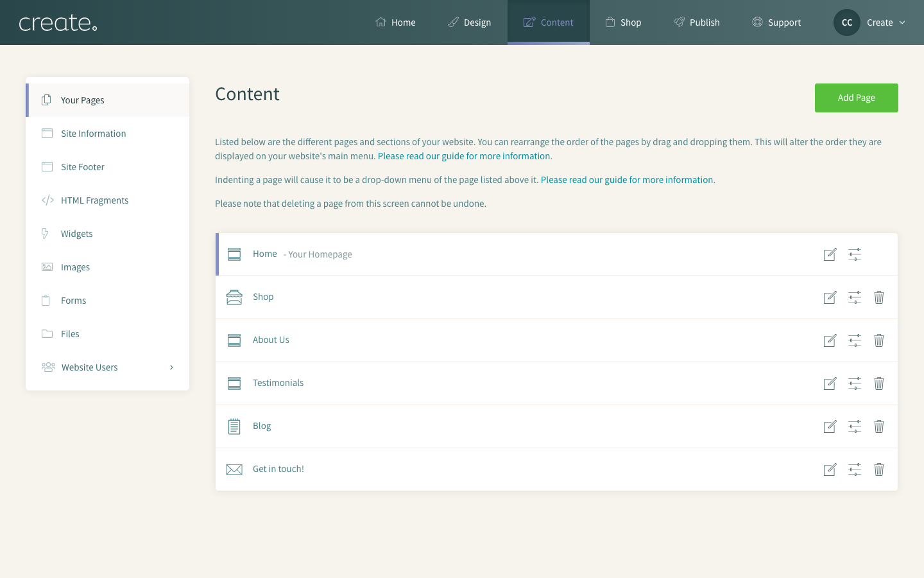The image size is (924, 578).
Task: Edit the Testimonials page
Action: pyautogui.click(x=830, y=383)
